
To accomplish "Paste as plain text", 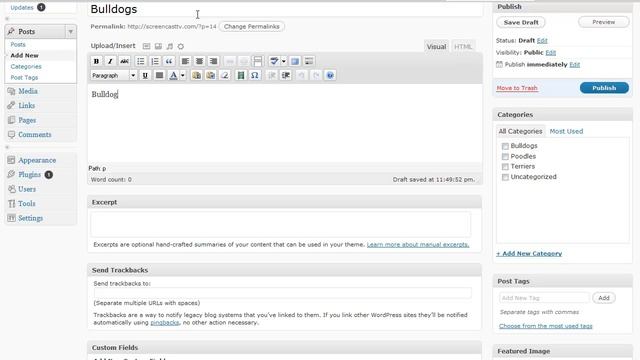I will pyautogui.click(x=196, y=76).
